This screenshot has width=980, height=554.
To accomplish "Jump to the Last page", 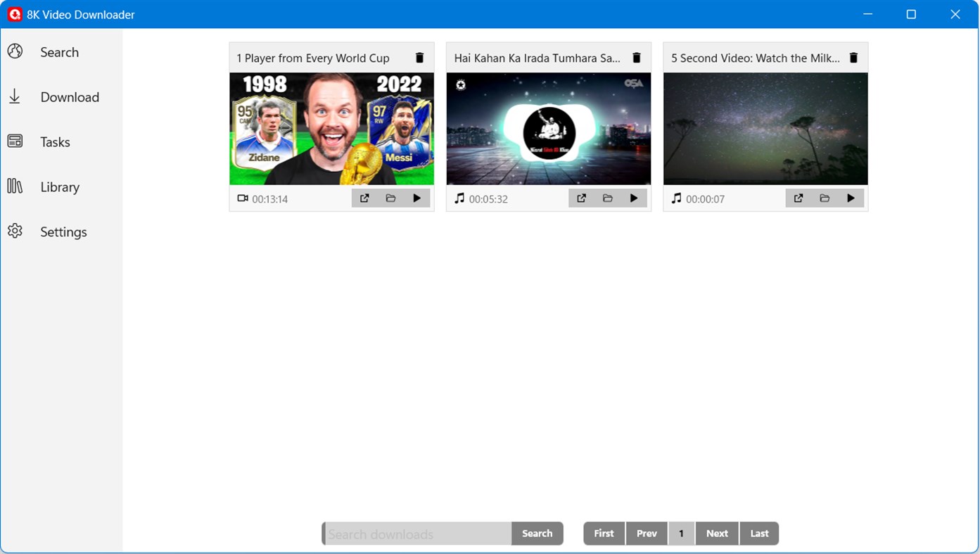I will pos(758,534).
